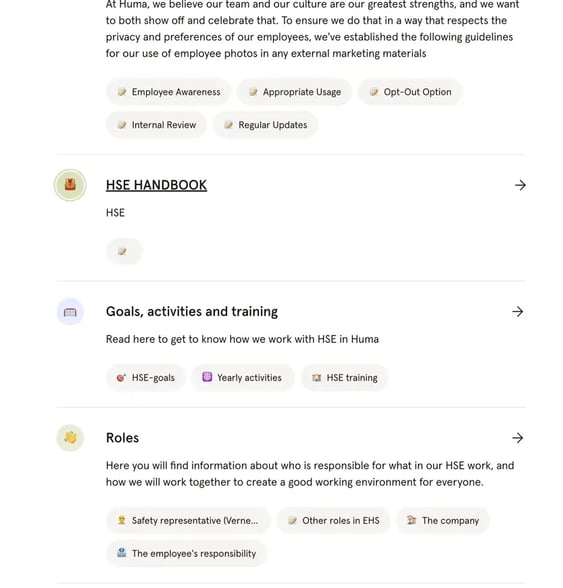563x588 pixels.
Task: Click the Goals, activities and training section icon
Action: click(70, 312)
